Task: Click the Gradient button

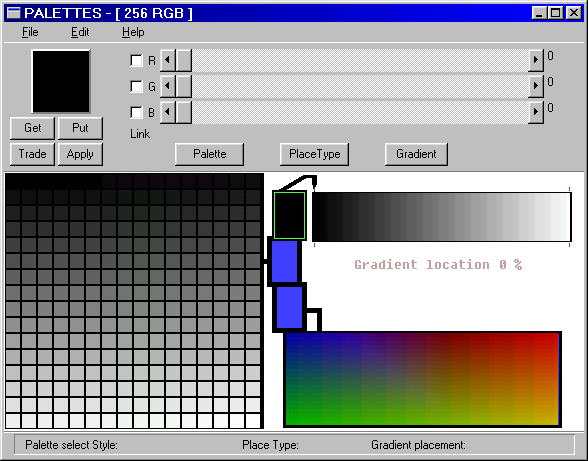Action: 416,154
